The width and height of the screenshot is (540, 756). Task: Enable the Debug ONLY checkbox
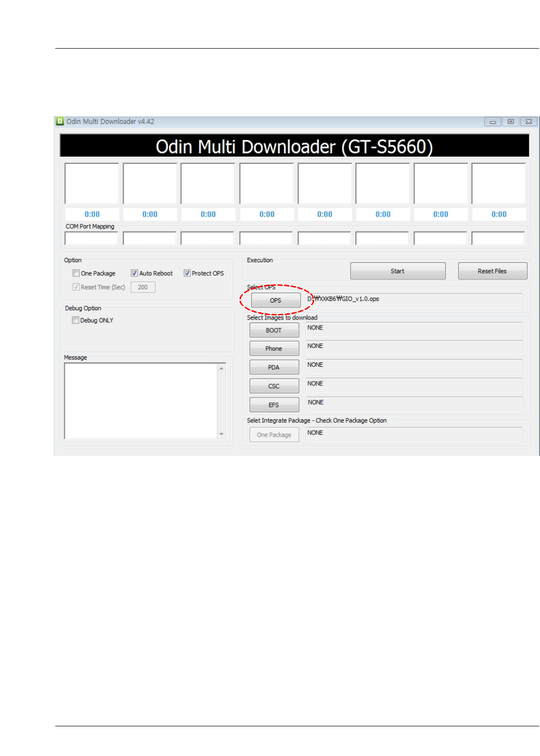tap(75, 320)
